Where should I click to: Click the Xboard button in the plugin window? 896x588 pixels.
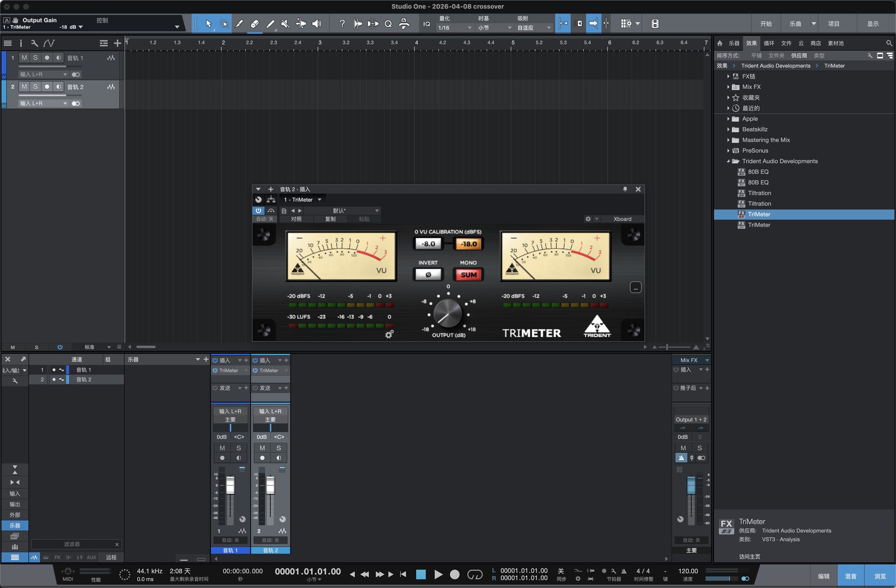[x=621, y=218]
